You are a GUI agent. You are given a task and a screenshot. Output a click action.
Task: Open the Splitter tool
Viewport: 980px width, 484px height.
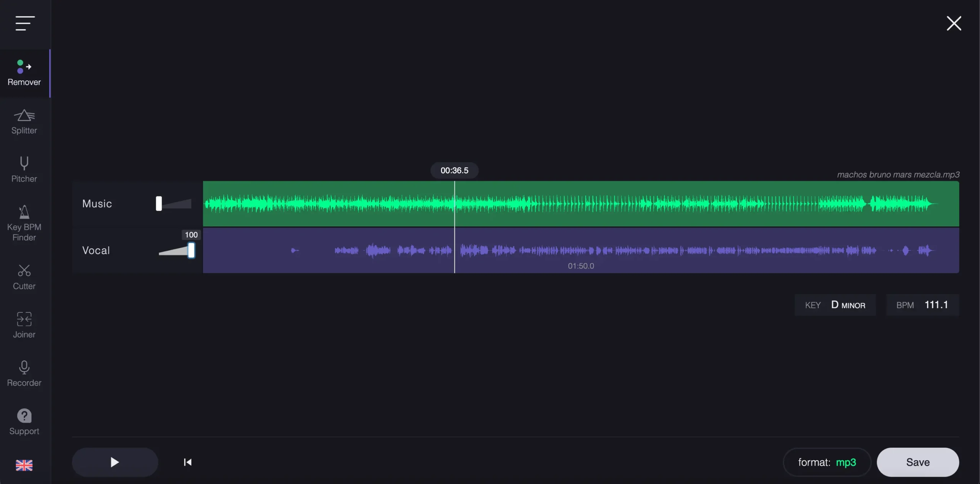pos(24,122)
